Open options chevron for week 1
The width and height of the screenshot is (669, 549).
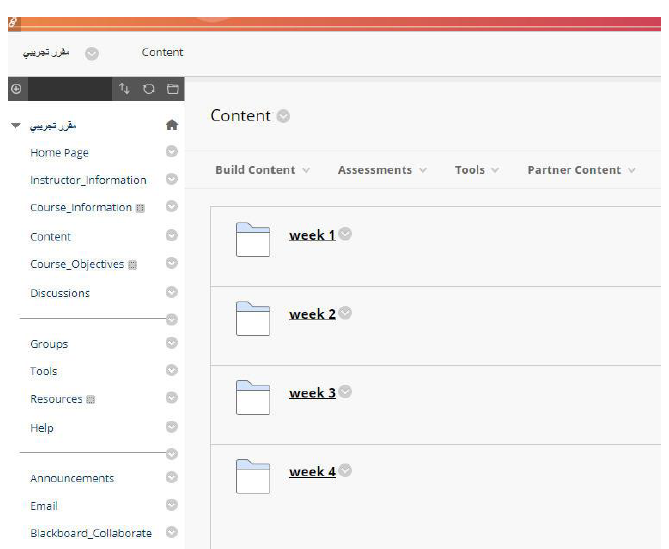tap(345, 234)
